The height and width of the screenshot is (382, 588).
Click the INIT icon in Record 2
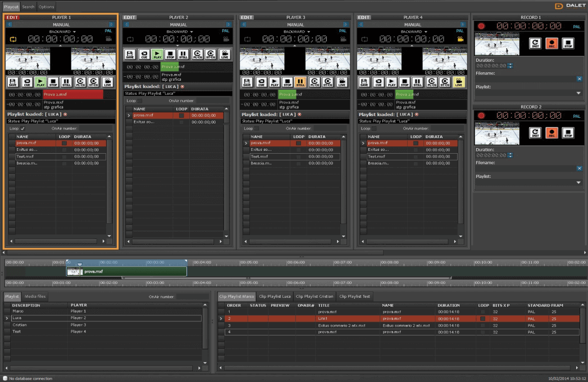click(535, 132)
